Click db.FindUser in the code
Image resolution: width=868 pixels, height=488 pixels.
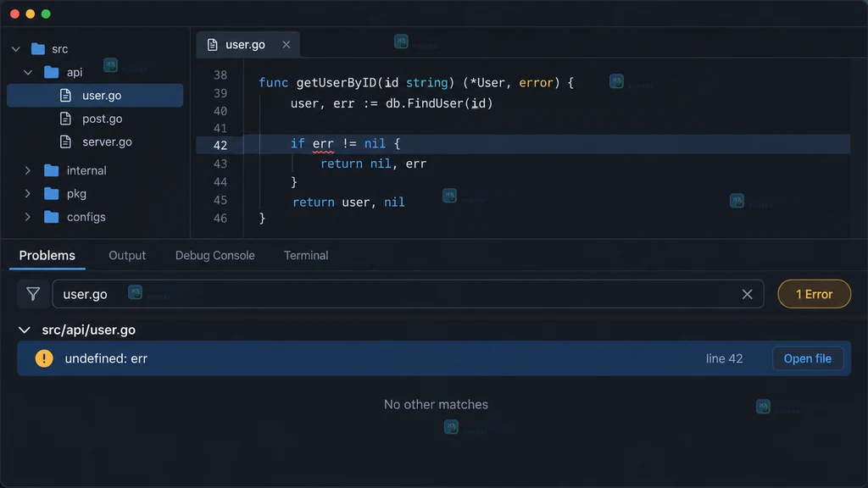[426, 103]
